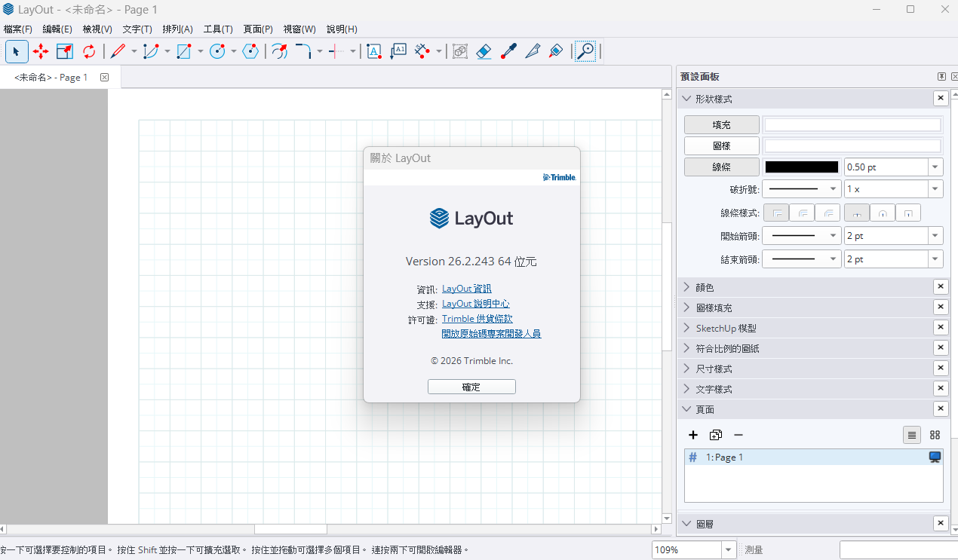This screenshot has height=560, width=958.
Task: Select the round end cap style
Action: click(883, 213)
